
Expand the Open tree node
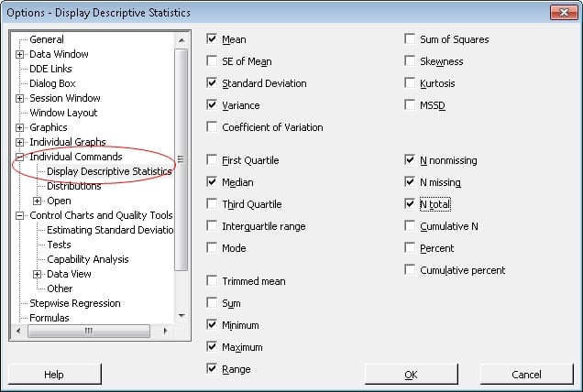(38, 201)
